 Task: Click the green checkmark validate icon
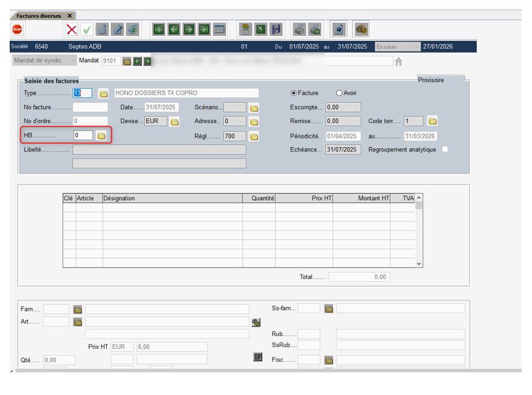point(87,29)
